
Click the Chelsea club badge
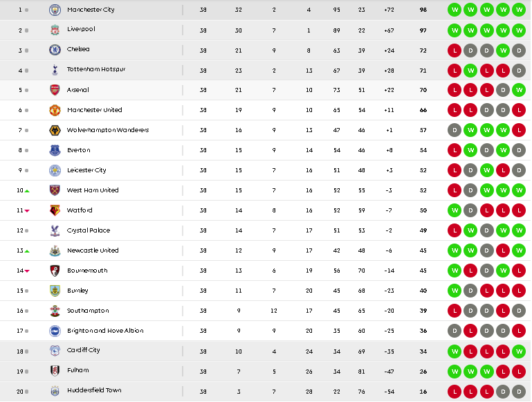coord(55,50)
